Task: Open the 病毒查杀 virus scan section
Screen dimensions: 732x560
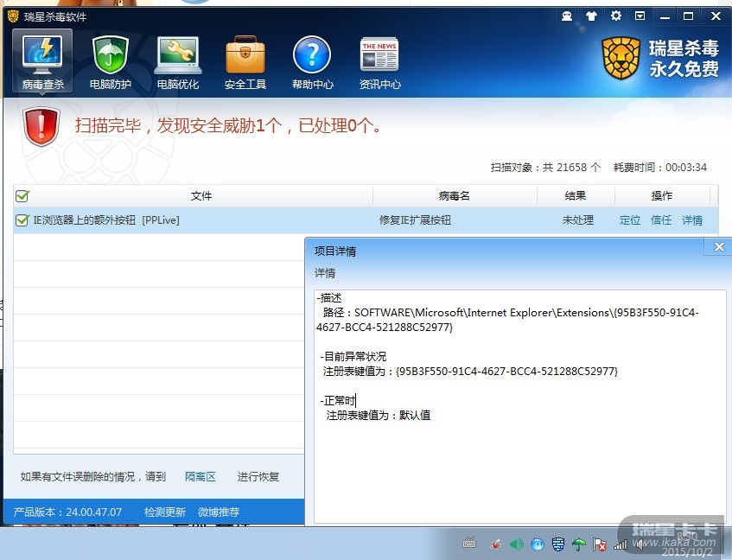Action: pos(42,61)
